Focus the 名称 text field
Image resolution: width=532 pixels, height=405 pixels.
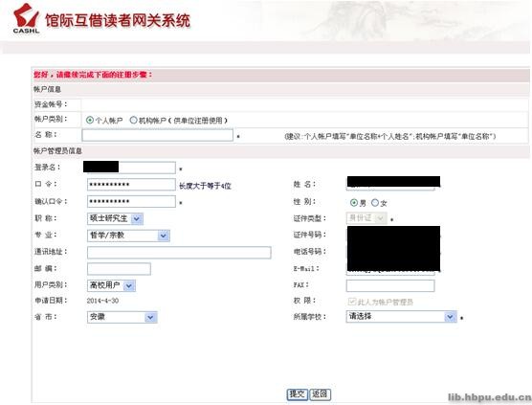point(158,135)
